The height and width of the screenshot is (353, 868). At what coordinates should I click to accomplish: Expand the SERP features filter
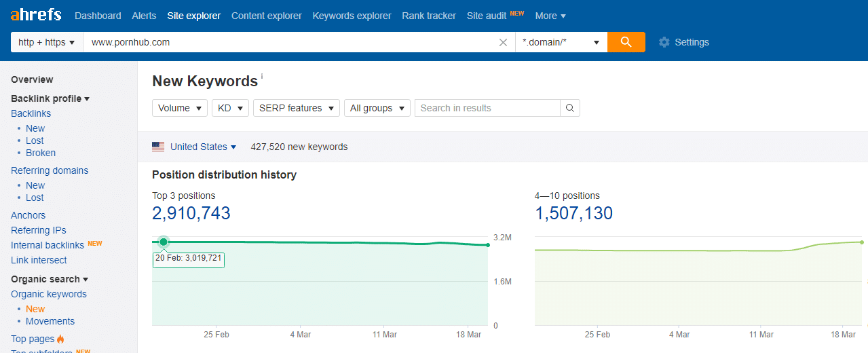[296, 108]
